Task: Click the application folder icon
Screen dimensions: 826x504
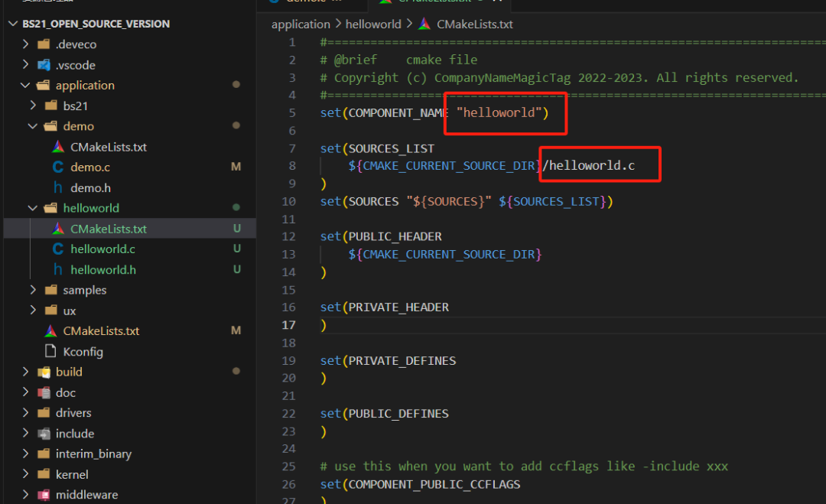Action: click(44, 85)
